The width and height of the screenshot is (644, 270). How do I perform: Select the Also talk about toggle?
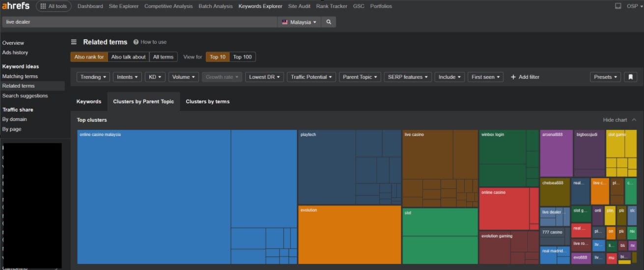click(129, 57)
